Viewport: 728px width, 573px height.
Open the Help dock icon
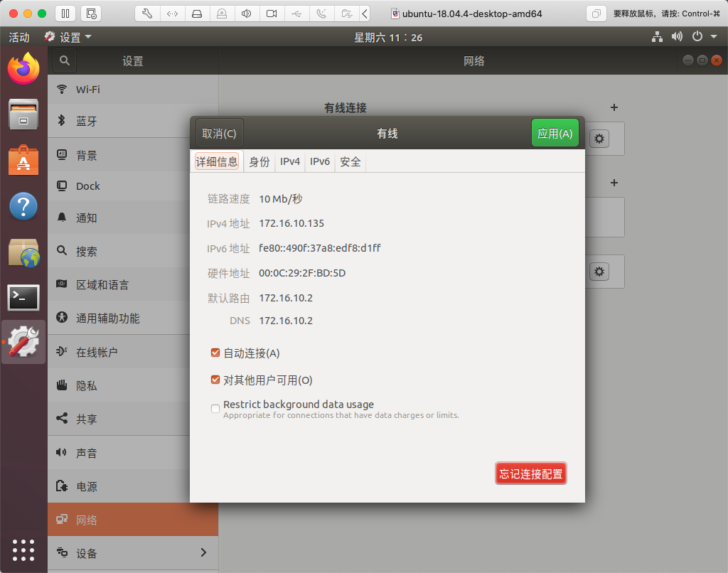(x=23, y=205)
